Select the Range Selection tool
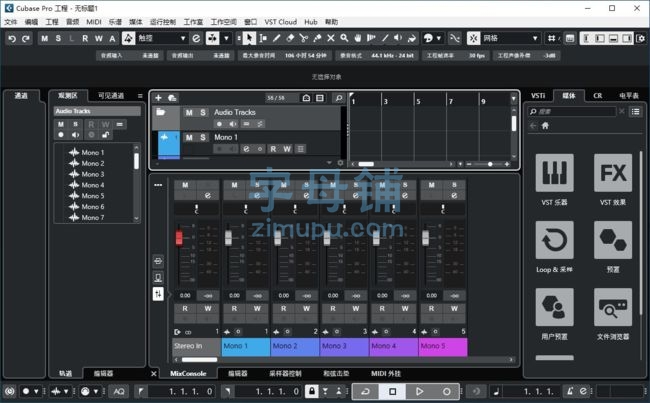The image size is (650, 403). coord(263,39)
